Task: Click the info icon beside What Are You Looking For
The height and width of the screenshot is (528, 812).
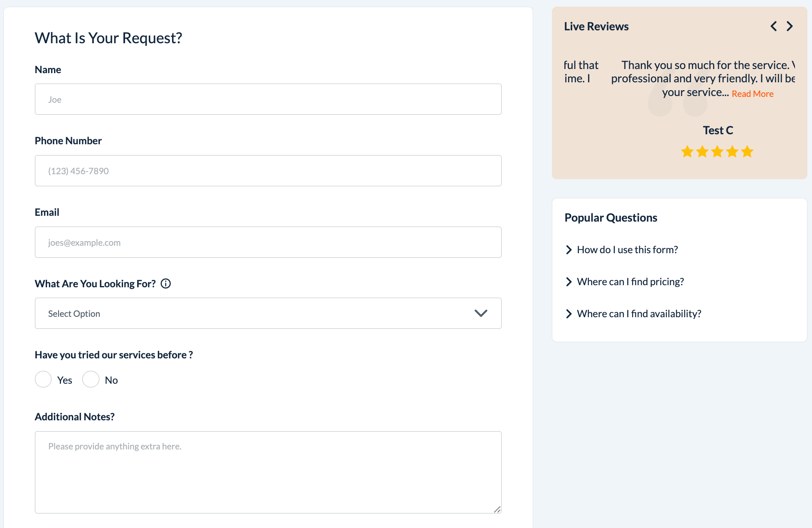Action: click(166, 284)
